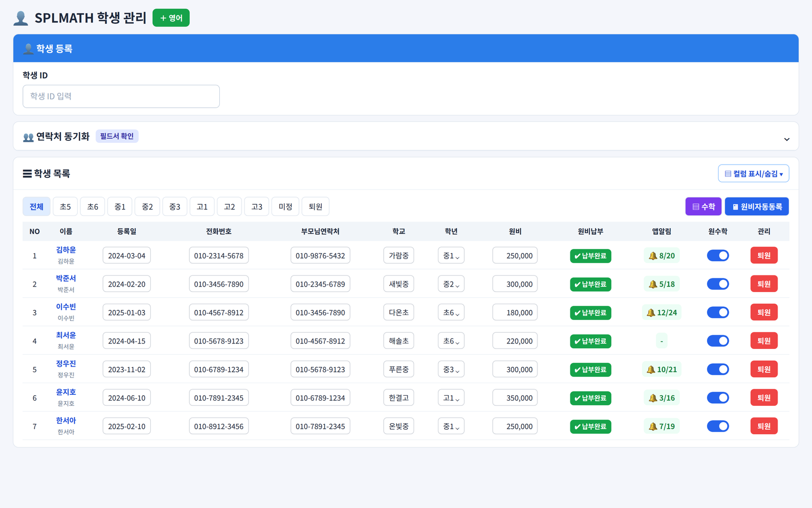Click the bell alert 5/18 badge for 박준서

point(662,284)
